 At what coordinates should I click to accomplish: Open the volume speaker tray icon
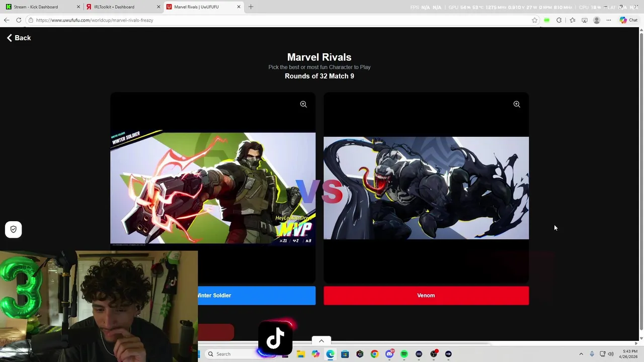pyautogui.click(x=611, y=354)
